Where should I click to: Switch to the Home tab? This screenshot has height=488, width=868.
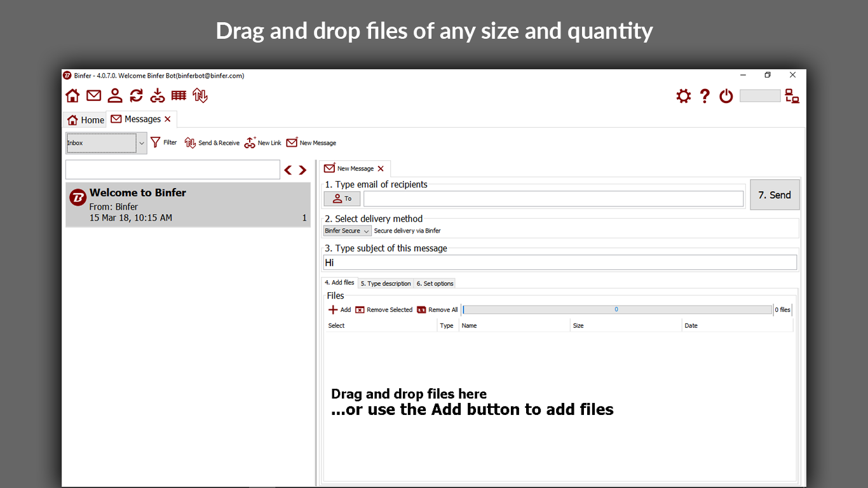click(x=85, y=119)
